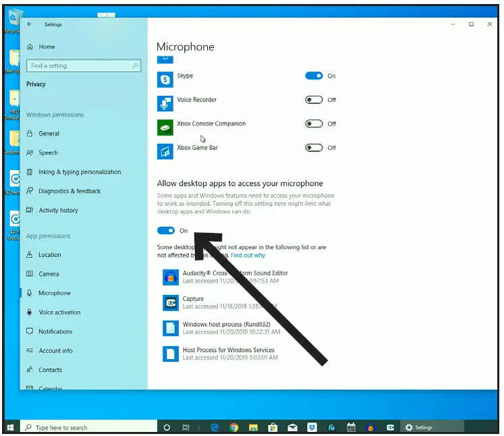Select 'Host Process for Windows Services' text
The width and height of the screenshot is (504, 436).
229,350
